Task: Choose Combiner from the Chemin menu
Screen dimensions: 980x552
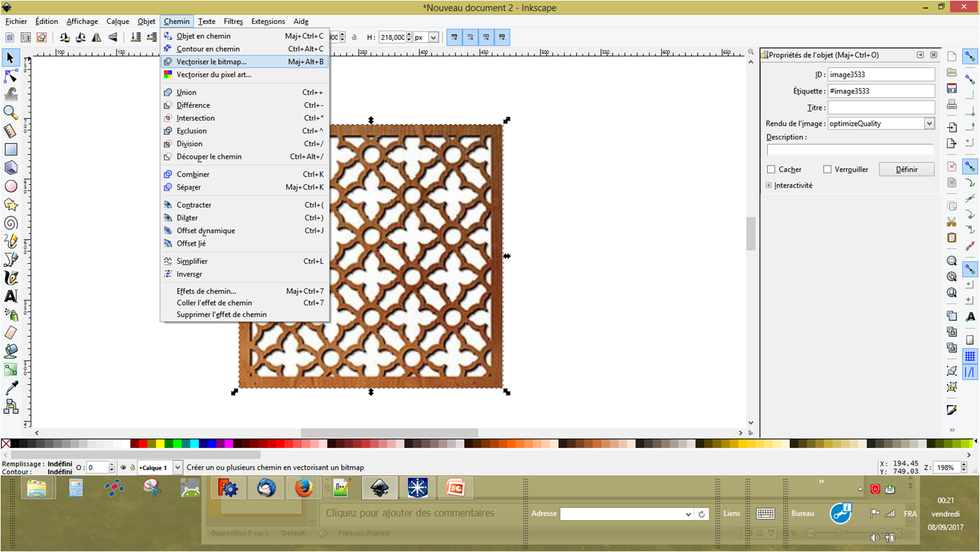Action: [244, 174]
